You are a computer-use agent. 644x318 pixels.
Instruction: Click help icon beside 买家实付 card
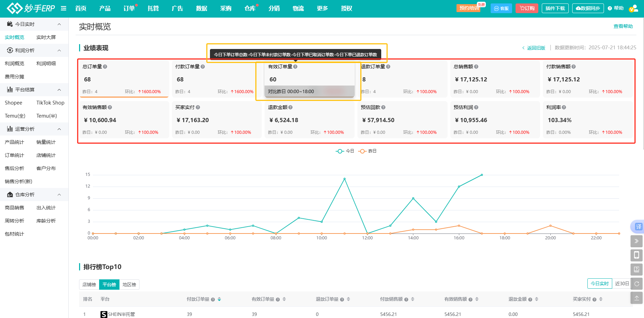(x=198, y=107)
